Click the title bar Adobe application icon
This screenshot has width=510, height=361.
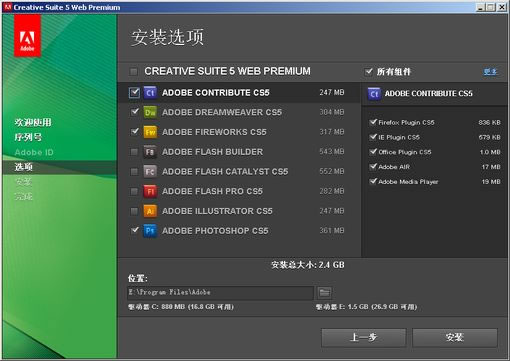coord(8,7)
